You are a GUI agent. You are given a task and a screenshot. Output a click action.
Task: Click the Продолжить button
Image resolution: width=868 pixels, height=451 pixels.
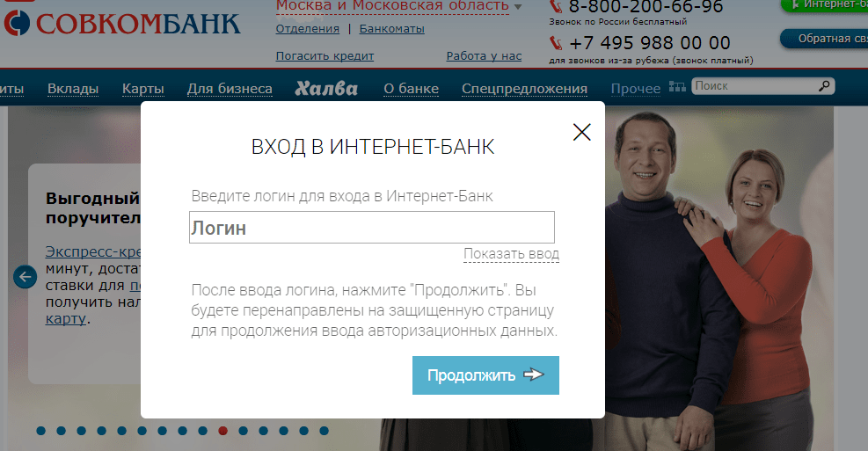coord(485,375)
